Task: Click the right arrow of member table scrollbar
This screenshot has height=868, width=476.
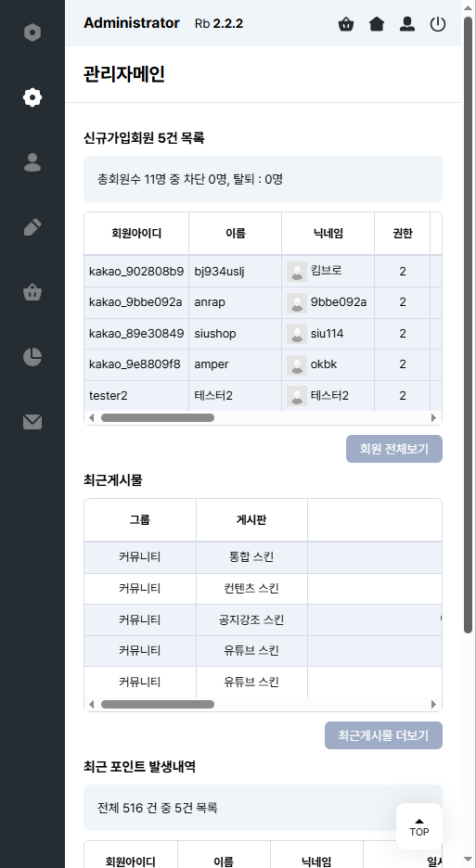Action: 433,418
